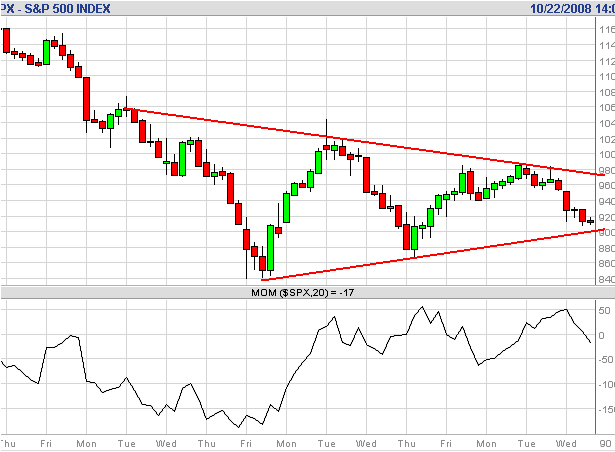Select the upper descending red trendline
The height and width of the screenshot is (452, 615).
[x=364, y=142]
